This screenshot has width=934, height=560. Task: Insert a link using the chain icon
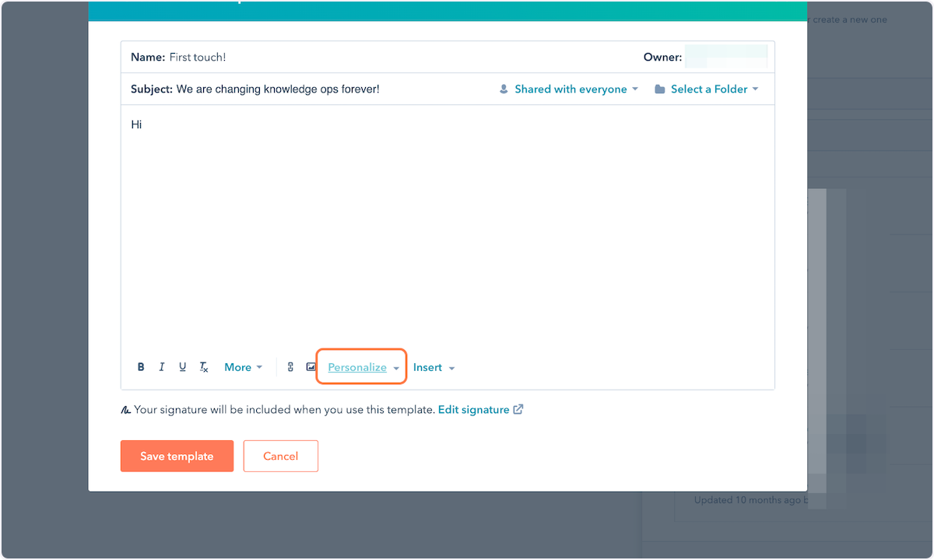click(290, 367)
